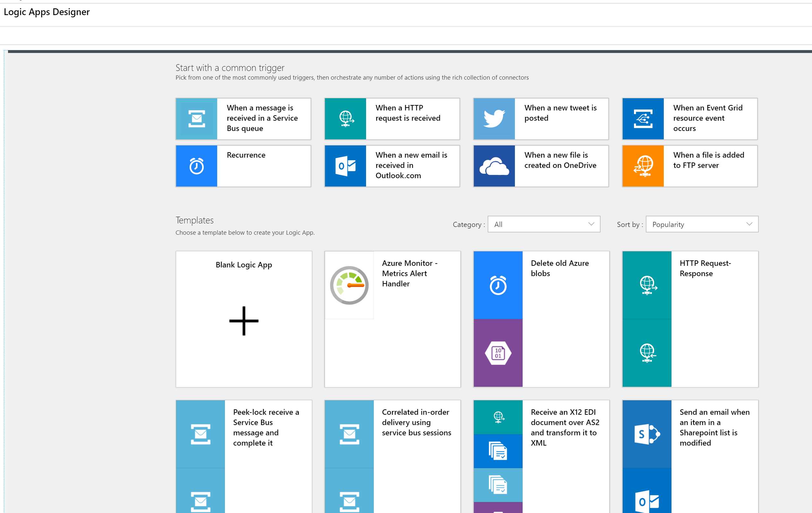The image size is (812, 513).
Task: Open the Sort by Popularity dropdown
Action: tap(701, 224)
